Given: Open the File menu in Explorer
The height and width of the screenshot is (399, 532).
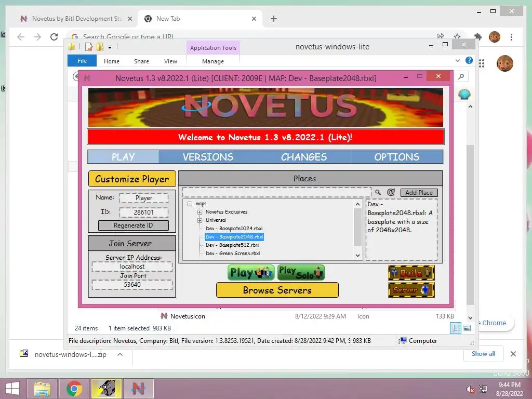Looking at the screenshot, I should 82,61.
